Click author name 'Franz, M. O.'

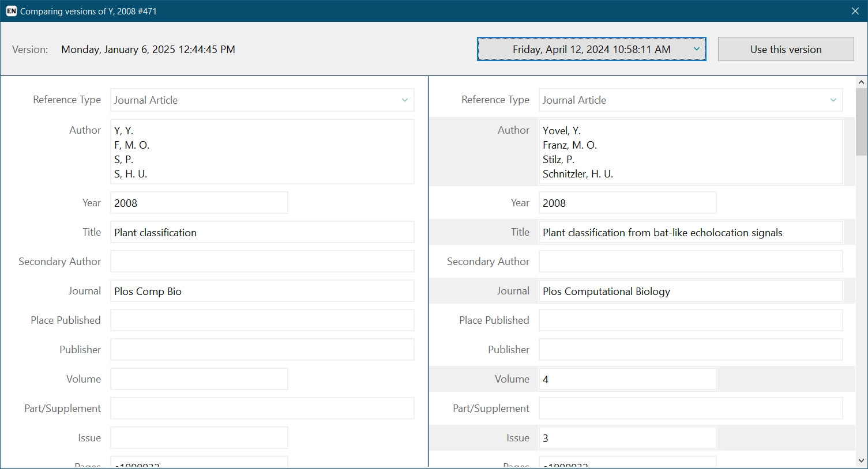click(x=570, y=145)
